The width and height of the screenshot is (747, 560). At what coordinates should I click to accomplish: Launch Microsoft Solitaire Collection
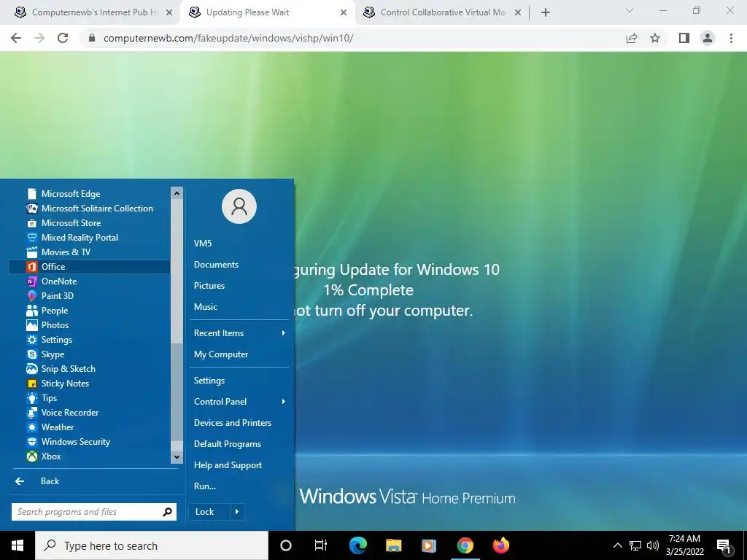[x=89, y=209]
